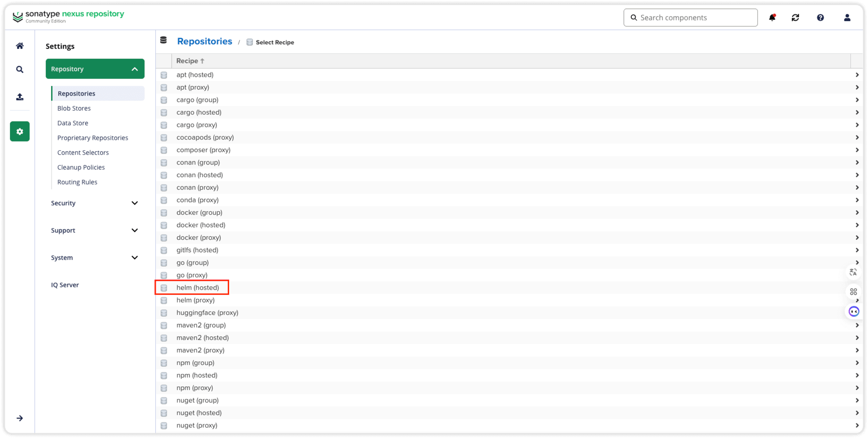Screen dimensions: 868x438
Task: Open Routing Rules page
Action: [77, 182]
